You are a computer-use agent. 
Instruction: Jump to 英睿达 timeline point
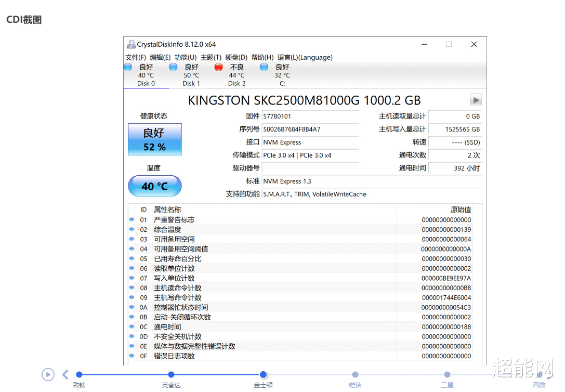coord(171,375)
